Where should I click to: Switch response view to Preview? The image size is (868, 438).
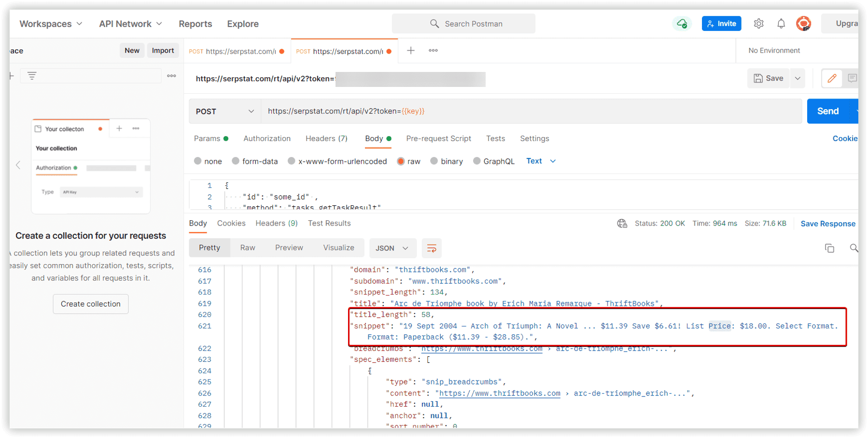[289, 248]
